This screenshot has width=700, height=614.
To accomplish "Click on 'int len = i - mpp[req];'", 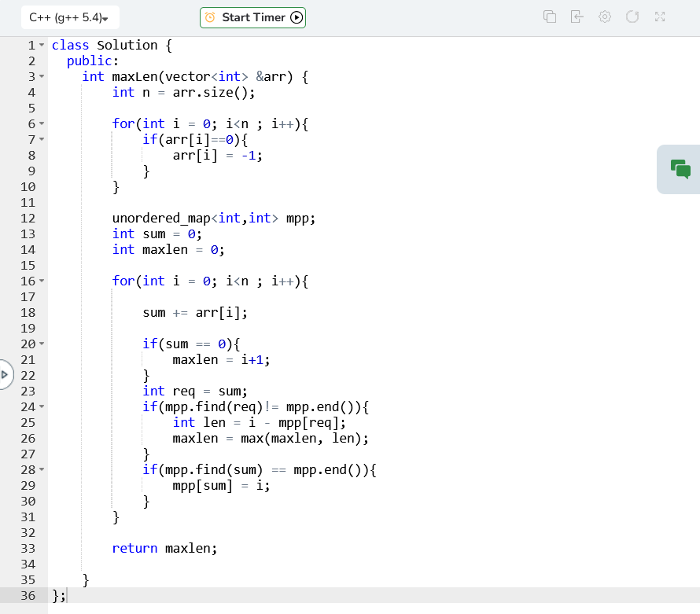I will tap(259, 423).
